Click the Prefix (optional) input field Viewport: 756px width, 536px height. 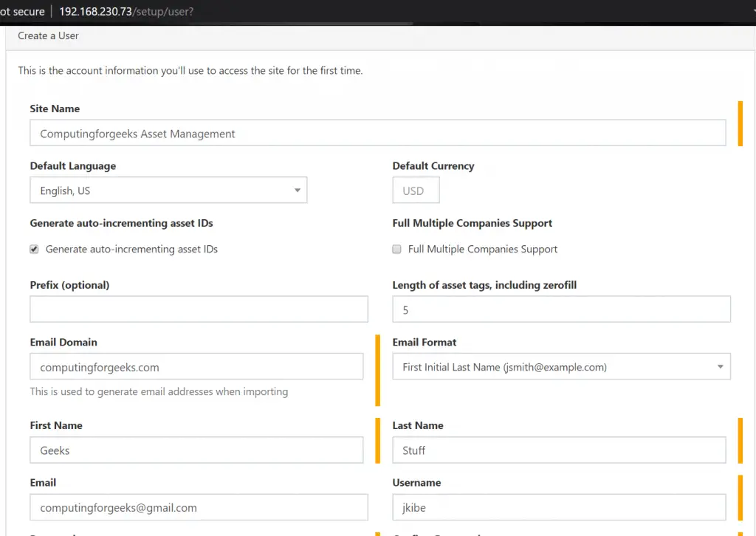pos(199,309)
